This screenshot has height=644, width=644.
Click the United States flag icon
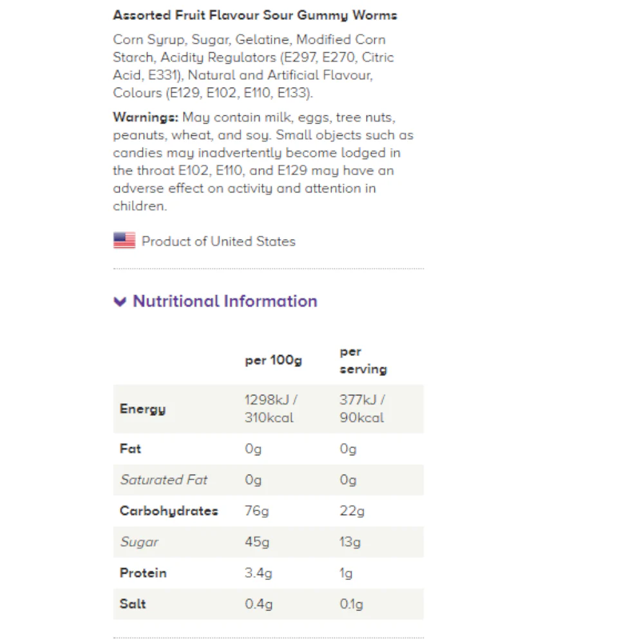(x=124, y=240)
